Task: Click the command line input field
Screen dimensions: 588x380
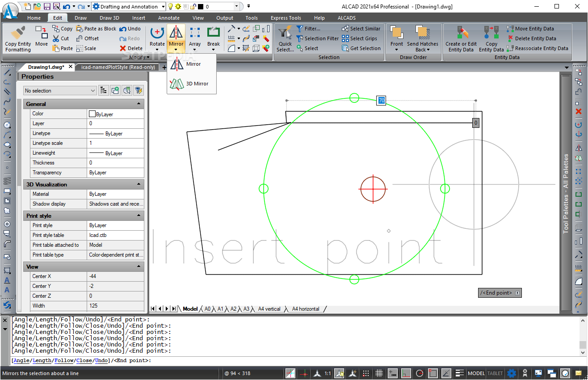Action: [x=295, y=360]
